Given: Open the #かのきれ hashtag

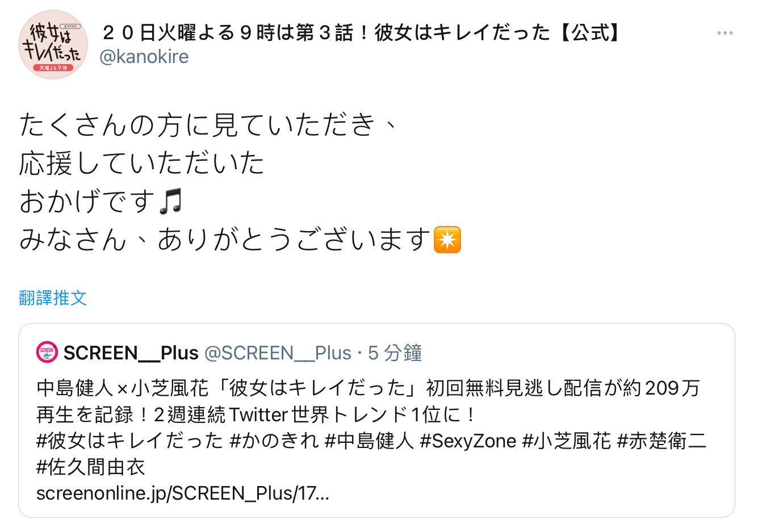Looking at the screenshot, I should tap(274, 441).
